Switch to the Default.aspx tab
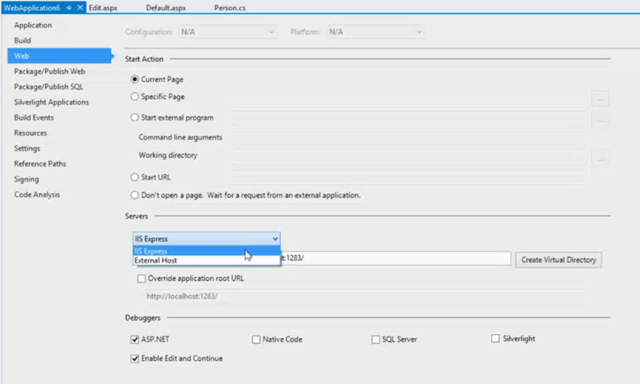640x384 pixels. [x=166, y=8]
